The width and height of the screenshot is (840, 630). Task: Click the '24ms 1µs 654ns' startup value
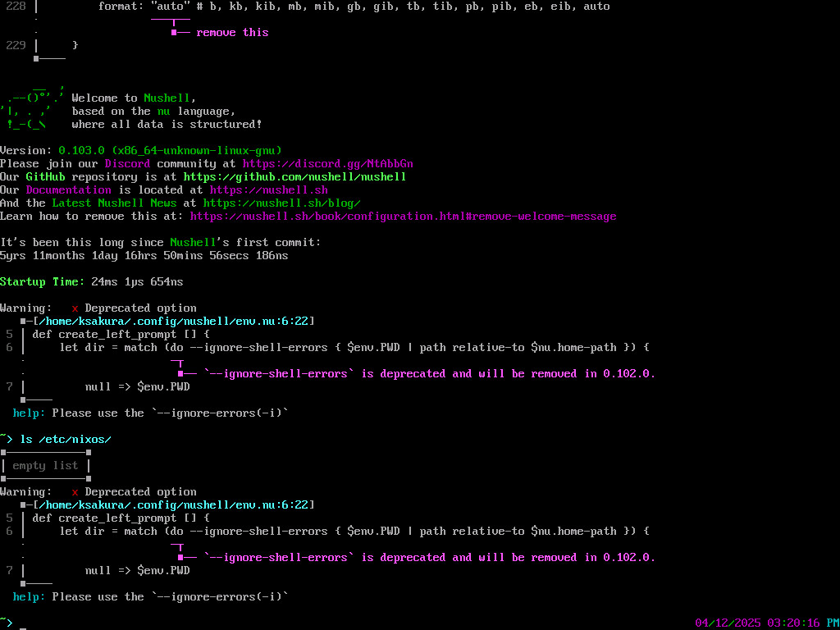138,282
